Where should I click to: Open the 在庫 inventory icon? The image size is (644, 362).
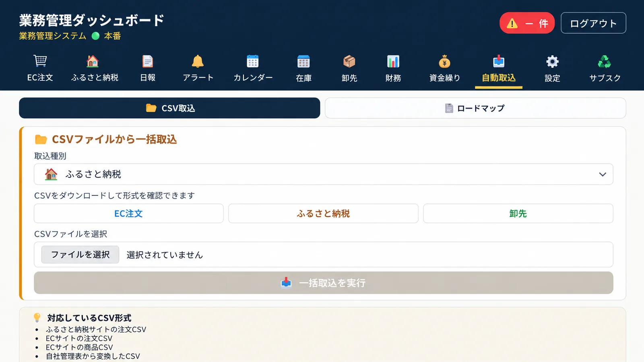click(303, 62)
